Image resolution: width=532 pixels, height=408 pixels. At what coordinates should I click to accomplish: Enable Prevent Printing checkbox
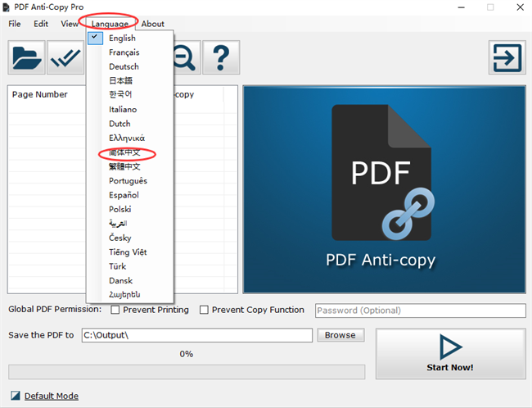115,310
